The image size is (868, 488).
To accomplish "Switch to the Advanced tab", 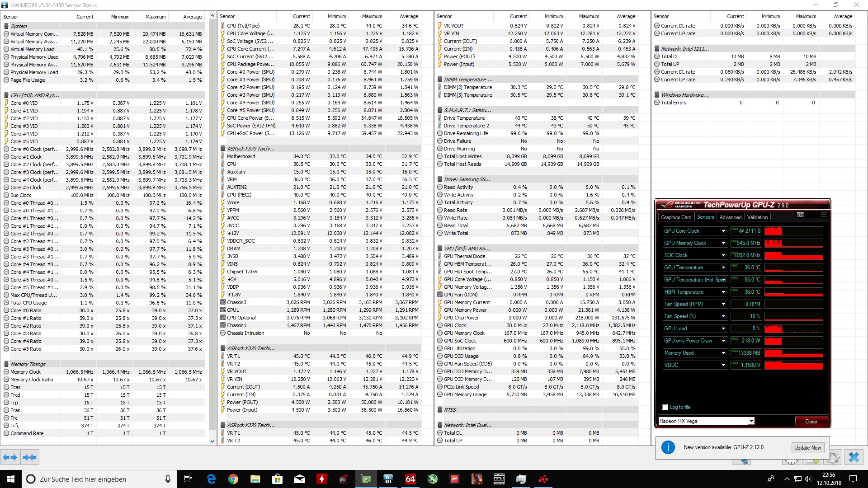I will (x=731, y=217).
